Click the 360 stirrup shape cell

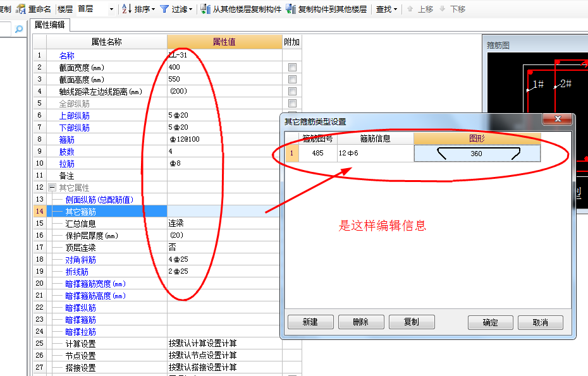477,153
